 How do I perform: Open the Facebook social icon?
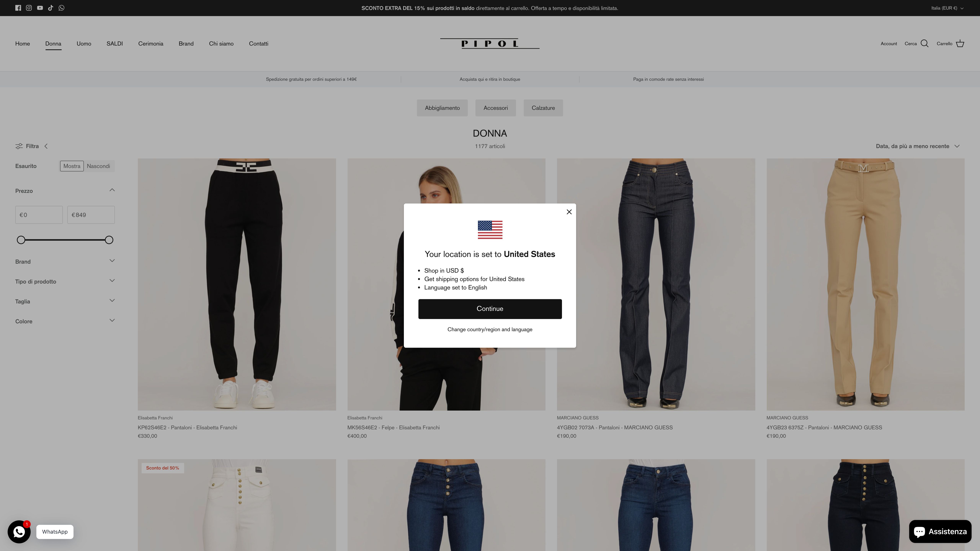(18, 8)
